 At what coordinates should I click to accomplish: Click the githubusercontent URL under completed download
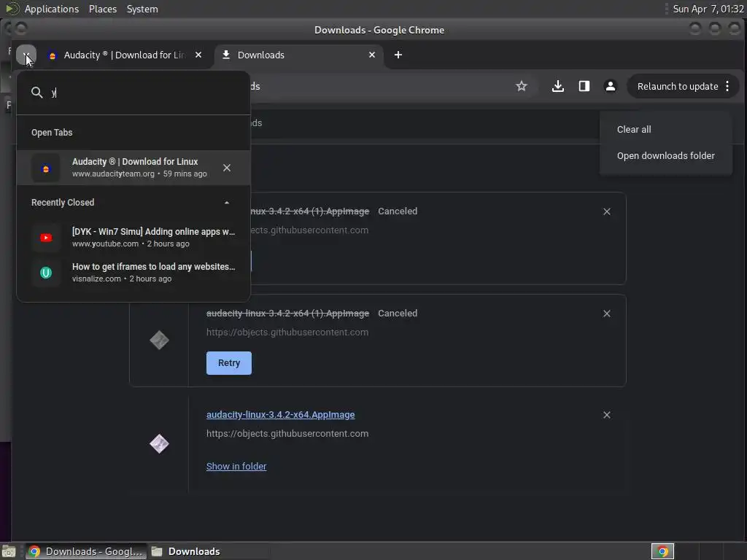(287, 434)
